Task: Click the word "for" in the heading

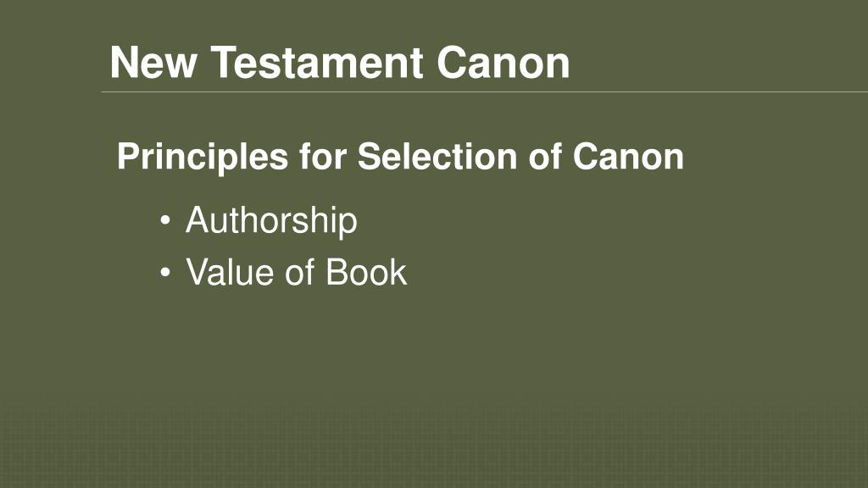Action: (323, 156)
